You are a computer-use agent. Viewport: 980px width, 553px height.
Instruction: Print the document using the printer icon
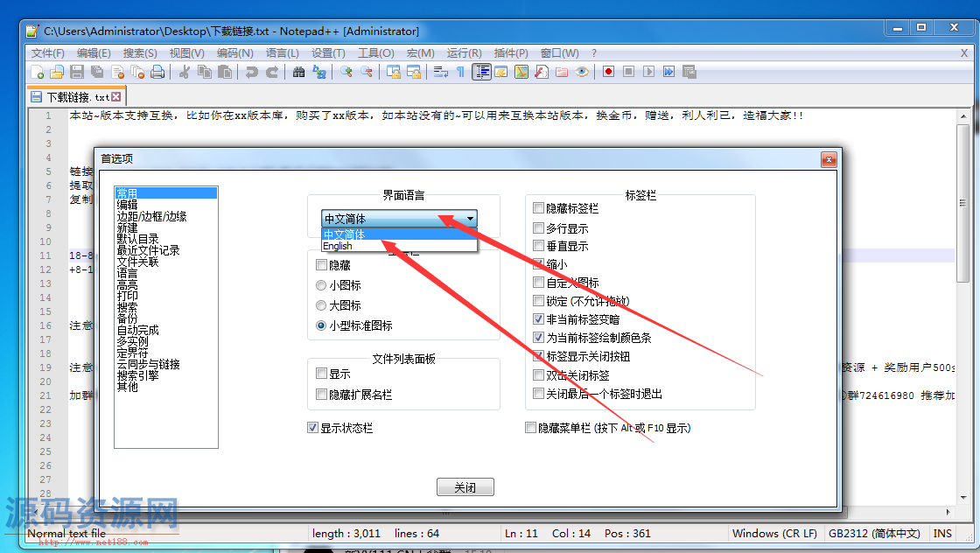[x=157, y=72]
